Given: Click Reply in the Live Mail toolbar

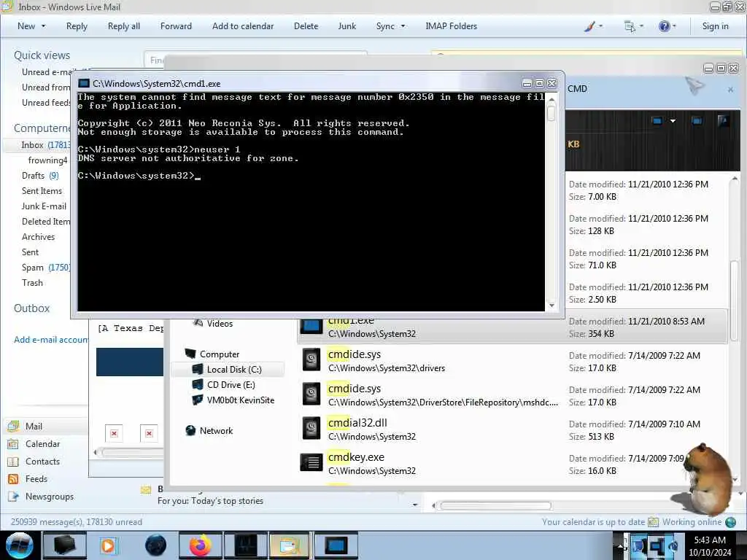Looking at the screenshot, I should pos(77,26).
